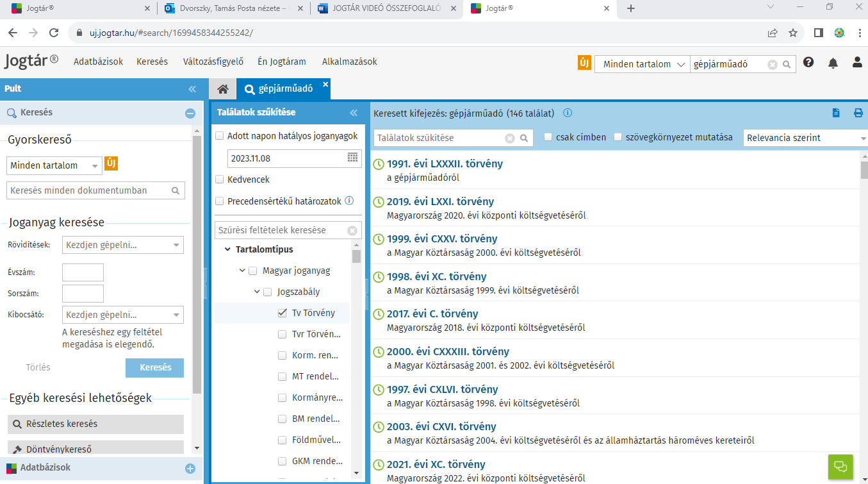Screen dimensions: 868x484
Task: Uncheck the Tv Törvény filter
Action: point(283,313)
